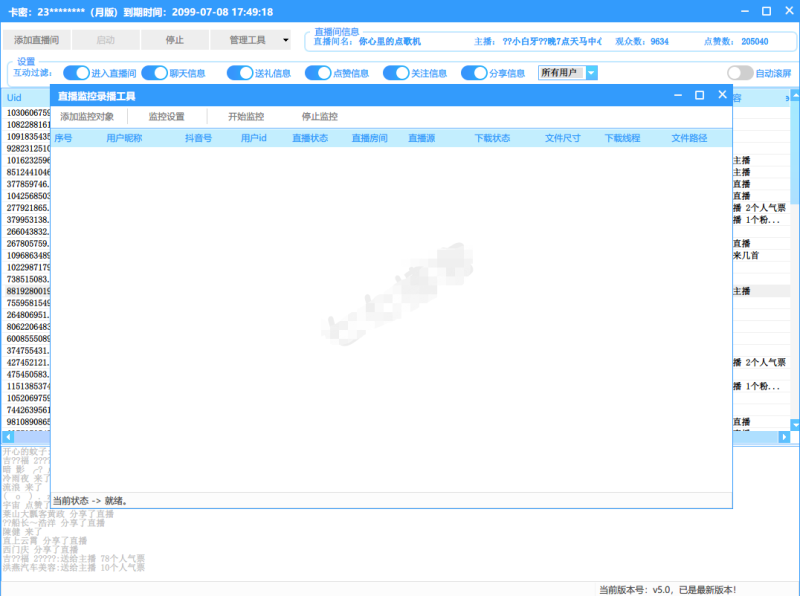This screenshot has height=596, width=800.
Task: Enable the 自动滚屏 auto-scroll switch
Action: point(740,73)
